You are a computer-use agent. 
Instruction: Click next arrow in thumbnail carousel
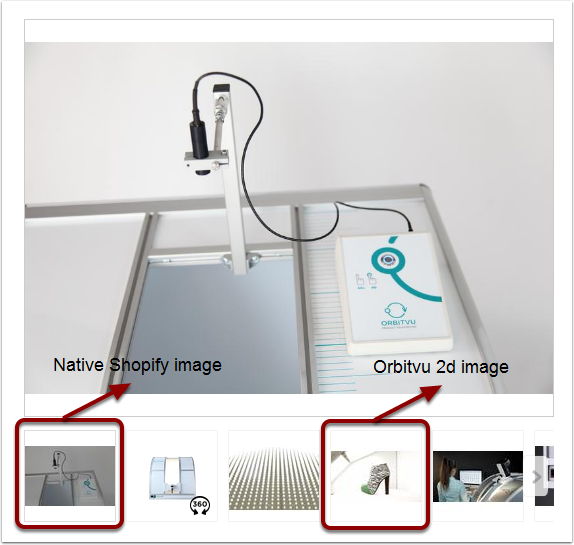[537, 477]
